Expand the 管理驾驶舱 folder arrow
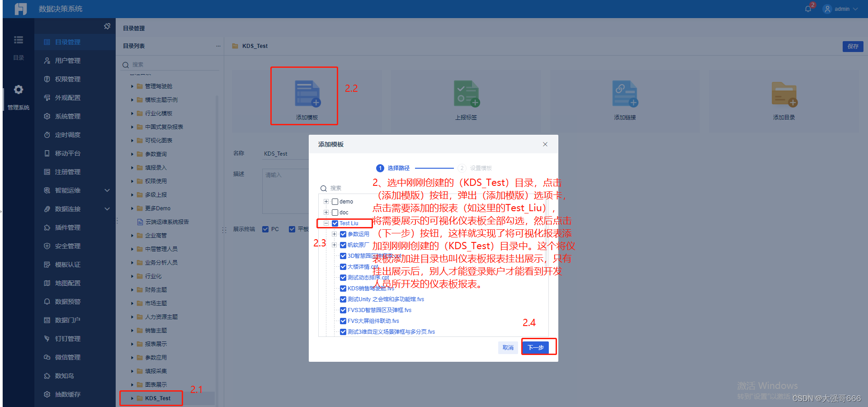The width and height of the screenshot is (868, 407). [132, 86]
